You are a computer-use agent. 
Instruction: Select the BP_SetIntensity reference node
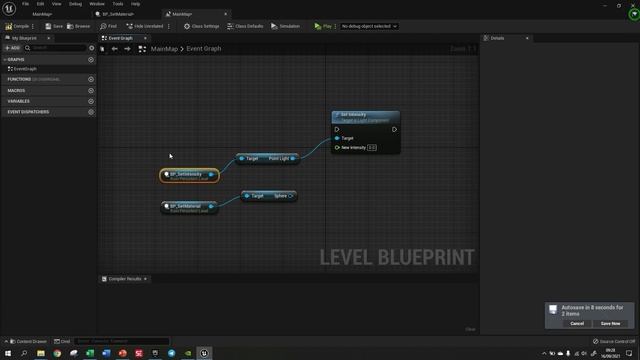click(189, 176)
